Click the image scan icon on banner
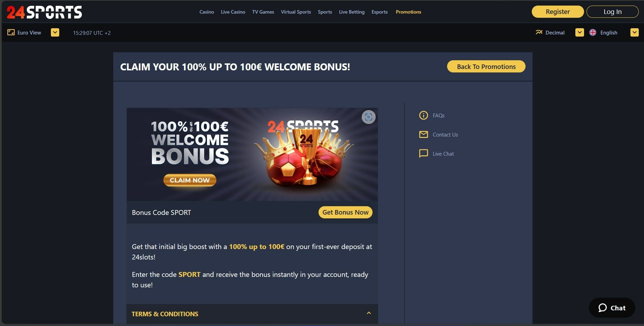The image size is (644, 326). 368,117
